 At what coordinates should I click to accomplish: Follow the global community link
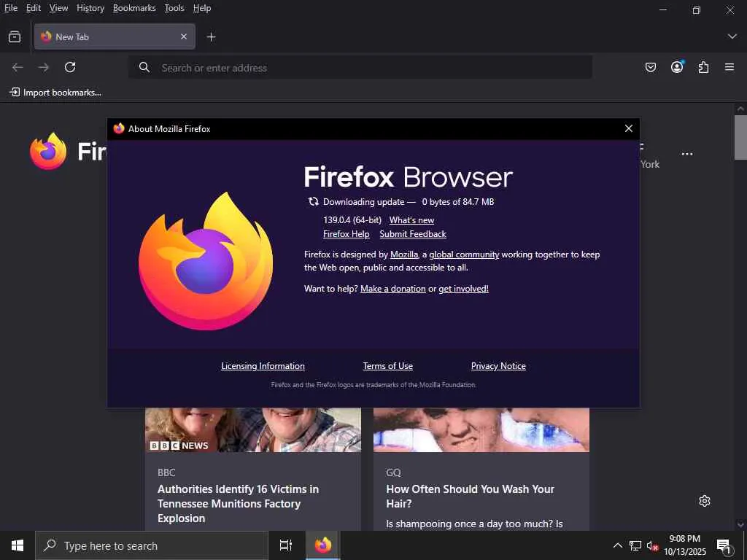pyautogui.click(x=464, y=254)
